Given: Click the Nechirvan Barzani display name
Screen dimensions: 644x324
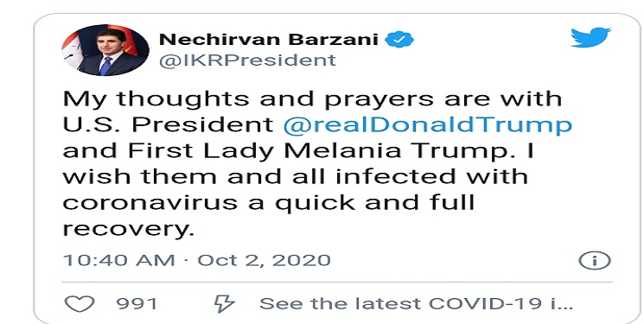Looking at the screenshot, I should click(269, 40).
